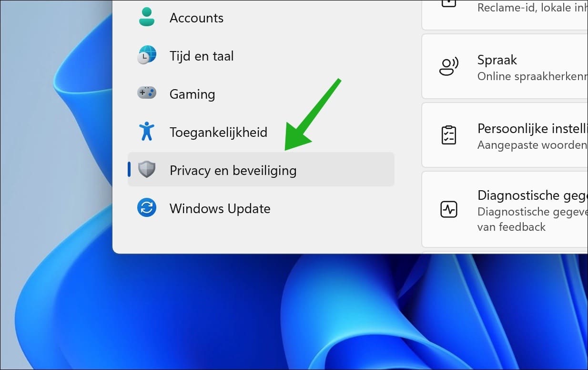This screenshot has height=370, width=588.
Task: Click the 'Online spraakherkenn' description text
Action: [532, 76]
